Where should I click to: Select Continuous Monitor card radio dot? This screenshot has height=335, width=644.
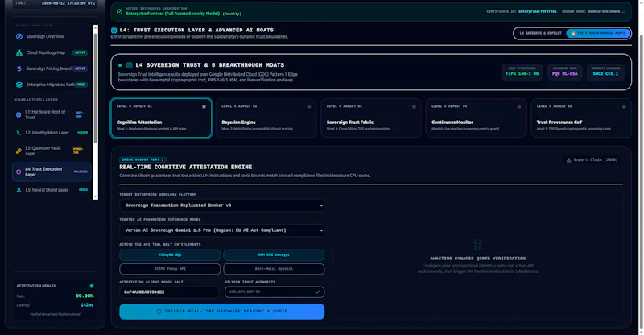pyautogui.click(x=519, y=106)
